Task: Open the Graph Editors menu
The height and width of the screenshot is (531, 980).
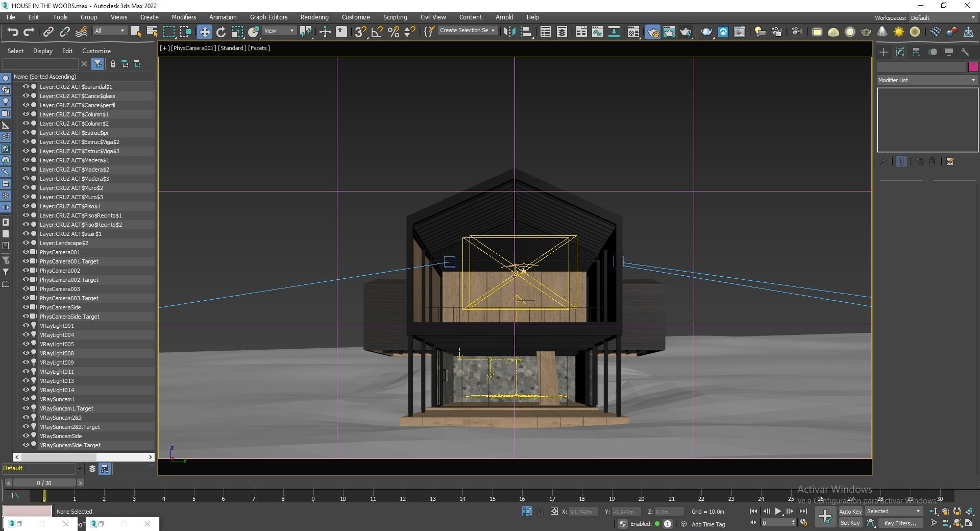Action: point(268,17)
